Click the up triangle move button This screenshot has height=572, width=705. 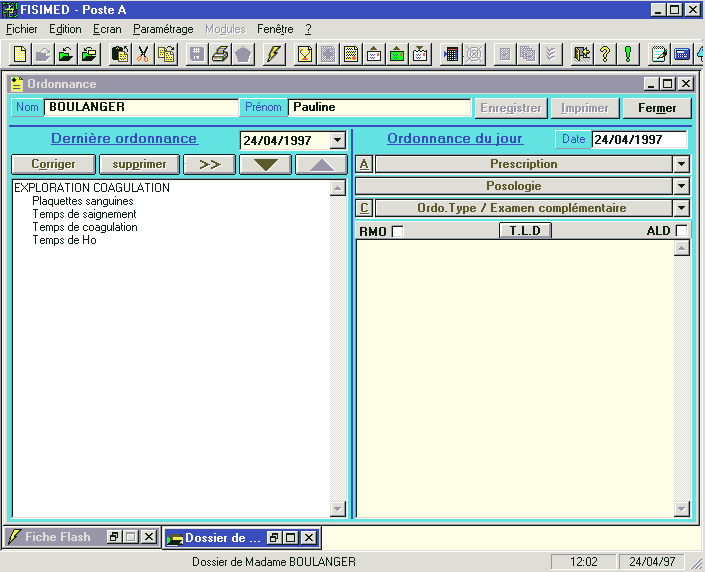[x=321, y=164]
